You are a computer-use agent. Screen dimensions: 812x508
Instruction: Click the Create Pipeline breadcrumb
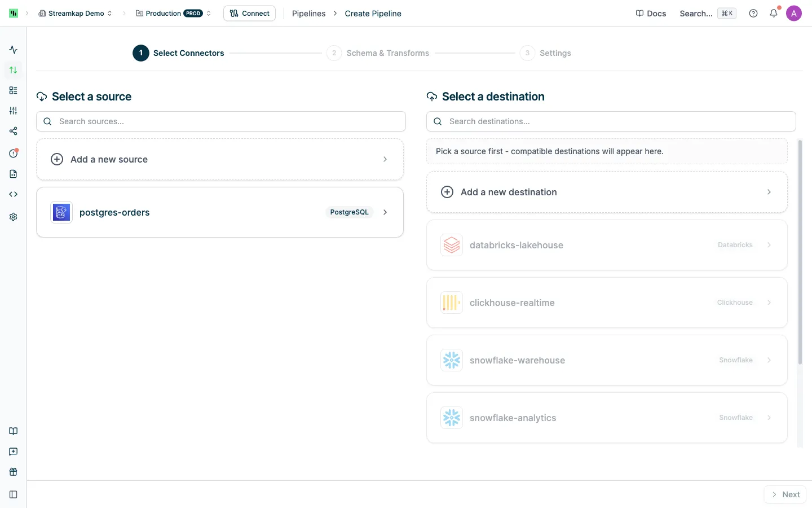(373, 14)
